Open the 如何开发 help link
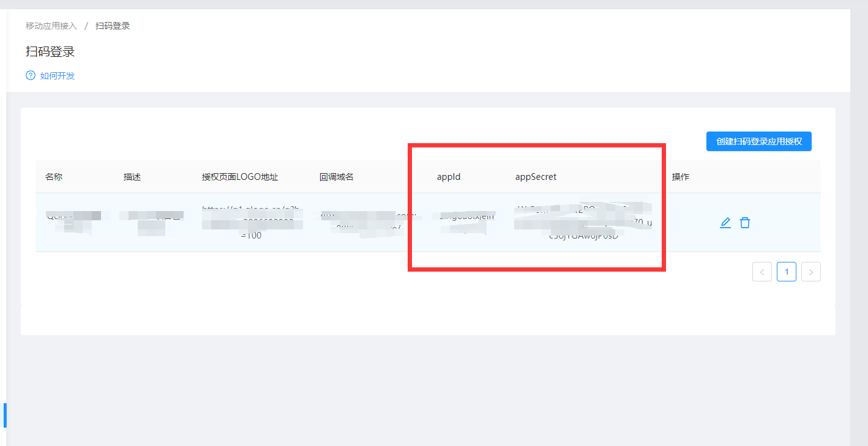The image size is (868, 446). click(58, 76)
